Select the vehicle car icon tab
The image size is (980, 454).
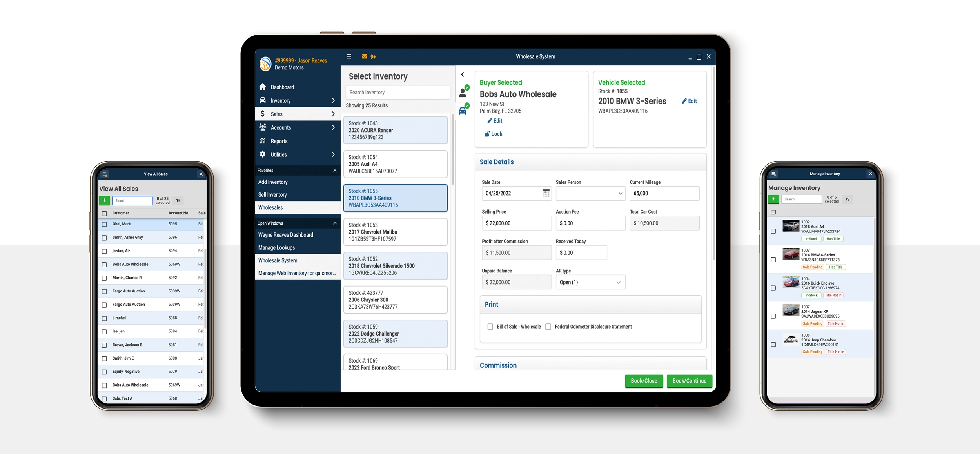[463, 110]
